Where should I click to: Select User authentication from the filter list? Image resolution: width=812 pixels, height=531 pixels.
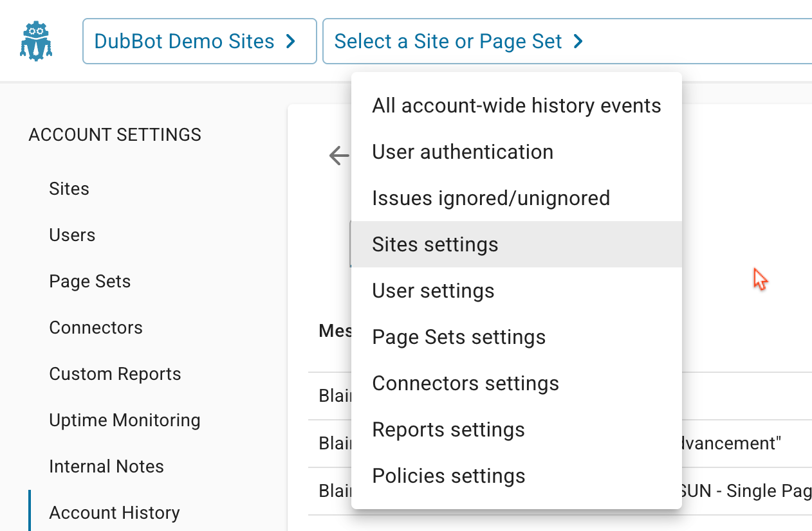[463, 152]
